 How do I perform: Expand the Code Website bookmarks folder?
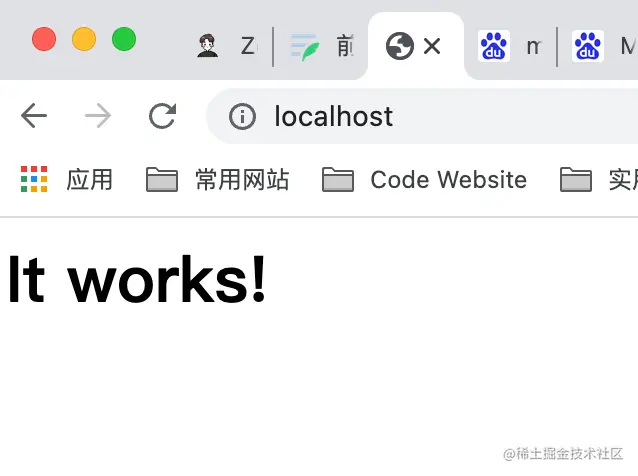tap(424, 179)
